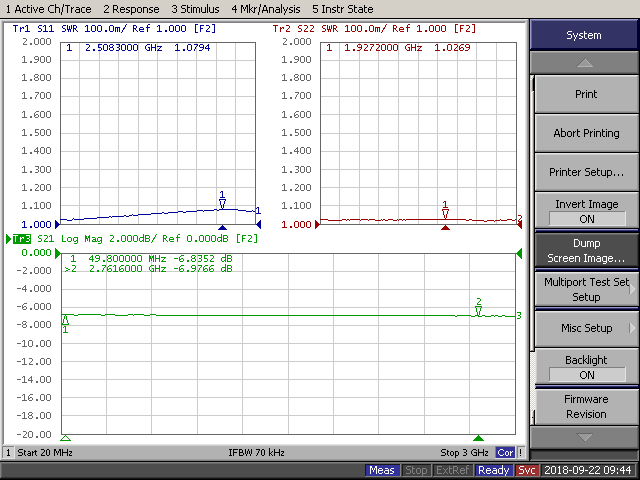Click the Svc service mode indicator
Screen dimensions: 640x480
point(527,470)
